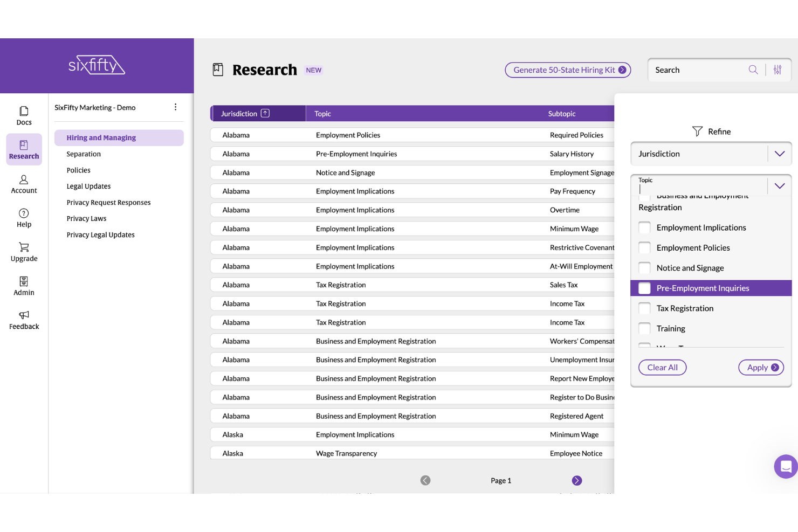798x532 pixels.
Task: Click the Feedback megaphone icon
Action: 24,315
